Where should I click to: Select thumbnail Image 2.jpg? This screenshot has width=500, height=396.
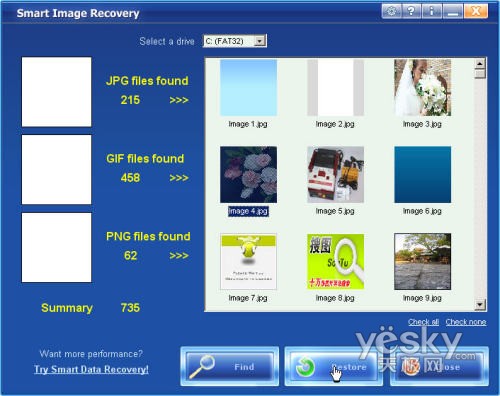click(335, 88)
